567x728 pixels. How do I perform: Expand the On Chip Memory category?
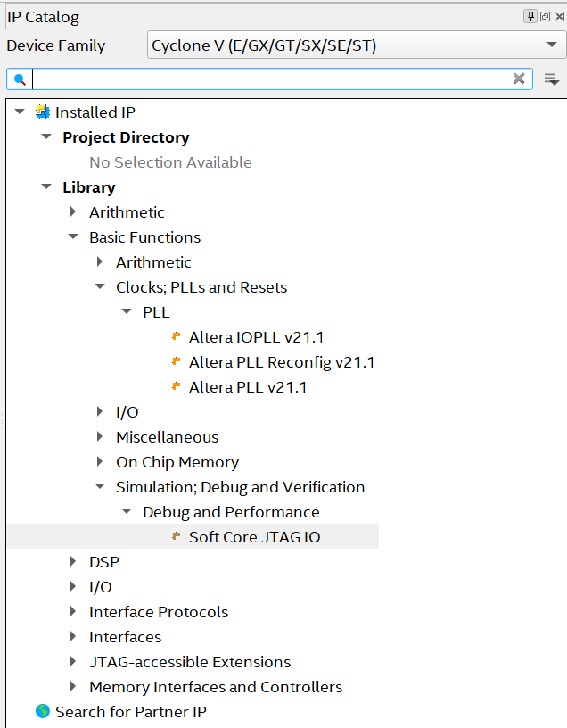pyautogui.click(x=100, y=461)
